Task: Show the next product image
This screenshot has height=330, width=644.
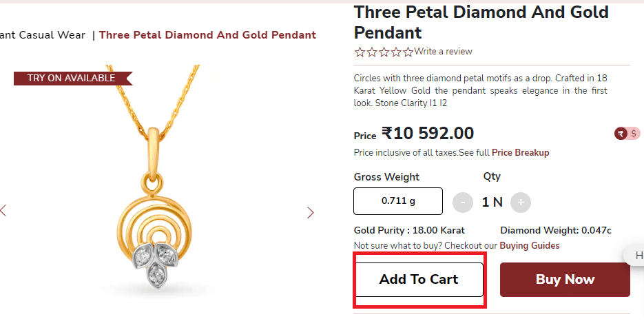Action: (310, 212)
